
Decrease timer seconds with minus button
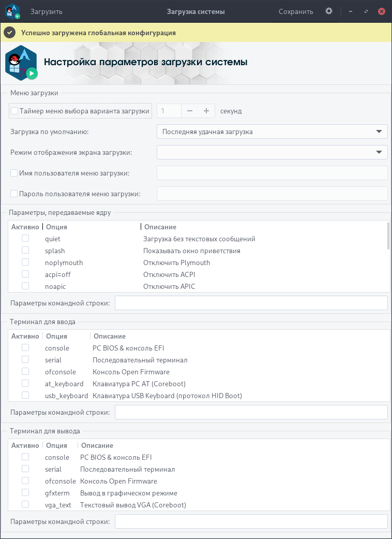(190, 111)
